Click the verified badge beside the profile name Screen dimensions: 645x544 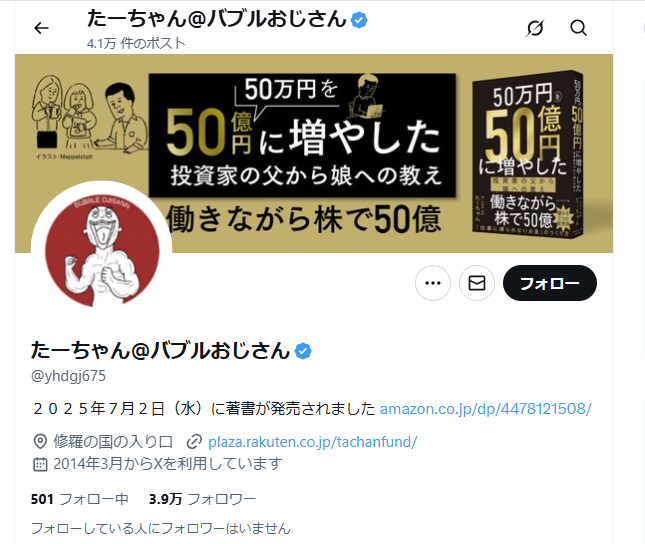(303, 351)
